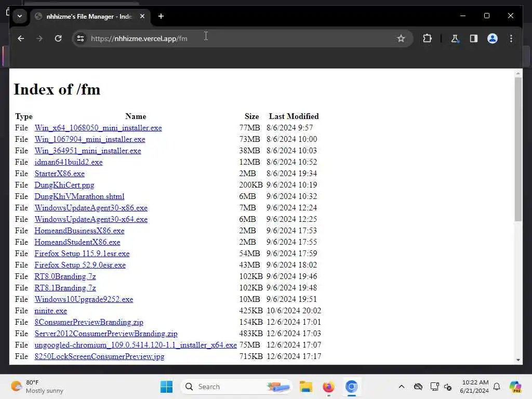Click the scrollbar down arrow

518,360
